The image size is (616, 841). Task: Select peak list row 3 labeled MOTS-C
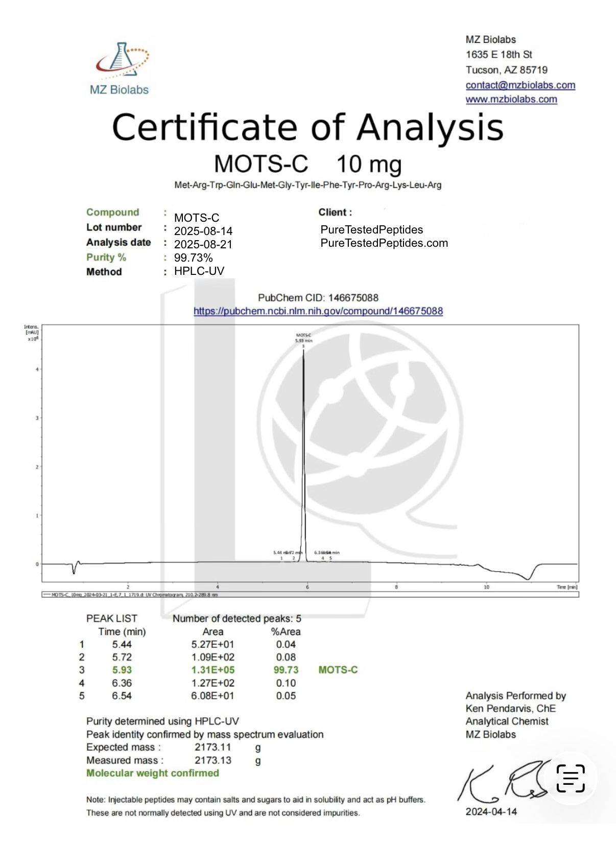pos(220,670)
